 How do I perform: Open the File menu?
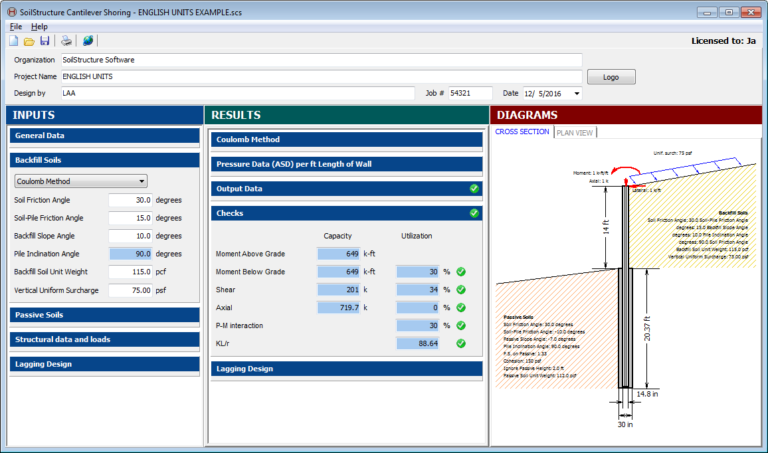click(16, 26)
